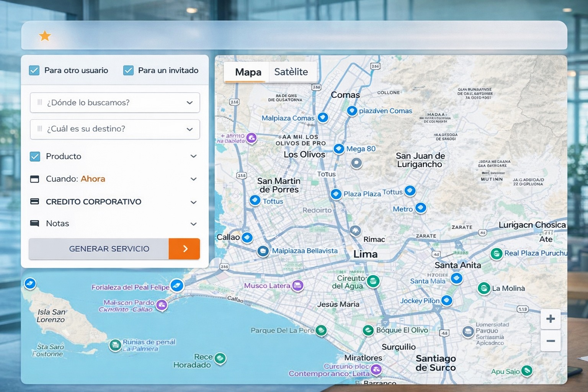Click the orange arrow next button
Screen dimensions: 588x392
tap(185, 249)
